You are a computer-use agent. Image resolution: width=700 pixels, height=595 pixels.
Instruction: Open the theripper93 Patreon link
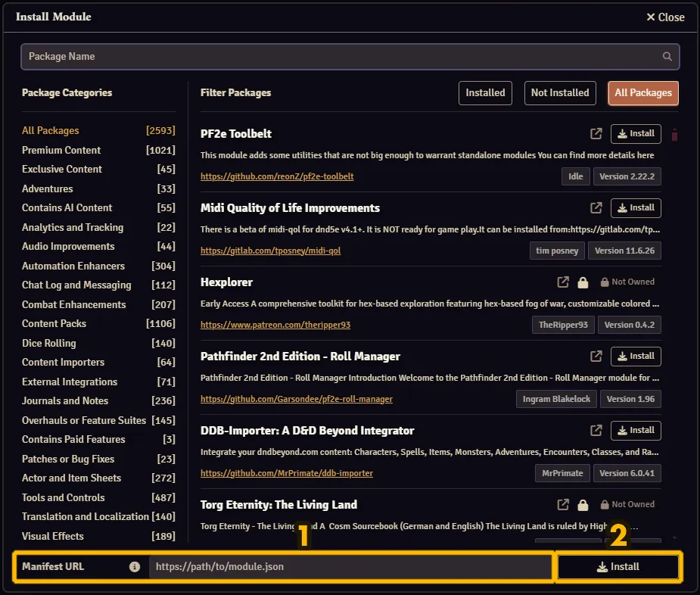tap(275, 325)
